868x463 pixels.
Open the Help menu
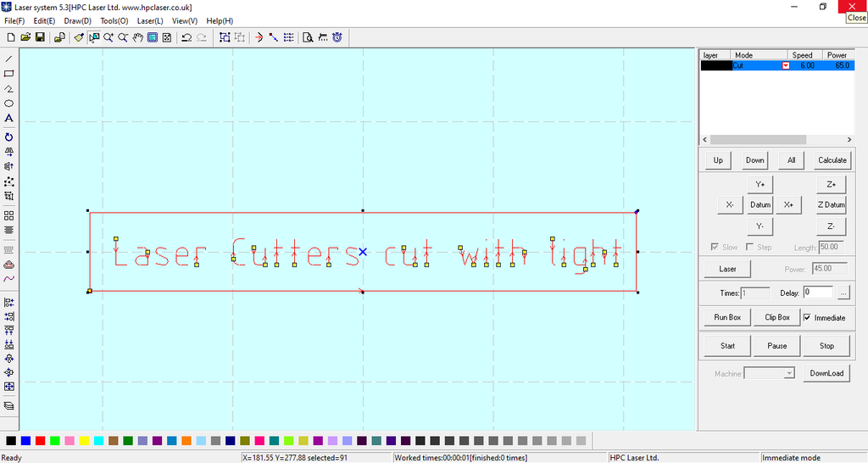220,21
